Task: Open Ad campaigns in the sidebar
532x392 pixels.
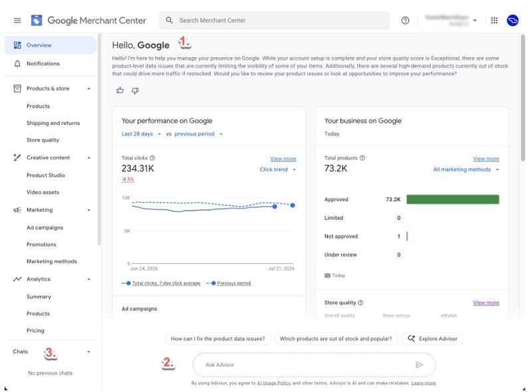Action: 45,227
